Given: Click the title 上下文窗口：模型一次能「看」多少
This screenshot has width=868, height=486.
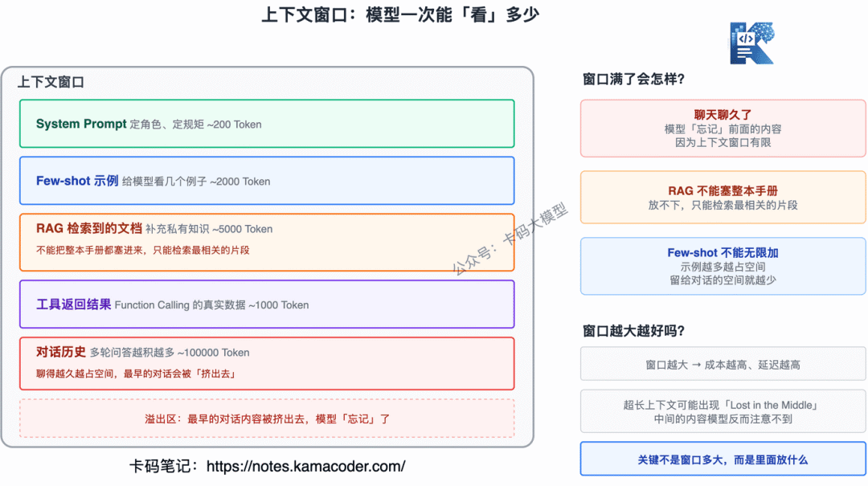Looking at the screenshot, I should tap(400, 14).
